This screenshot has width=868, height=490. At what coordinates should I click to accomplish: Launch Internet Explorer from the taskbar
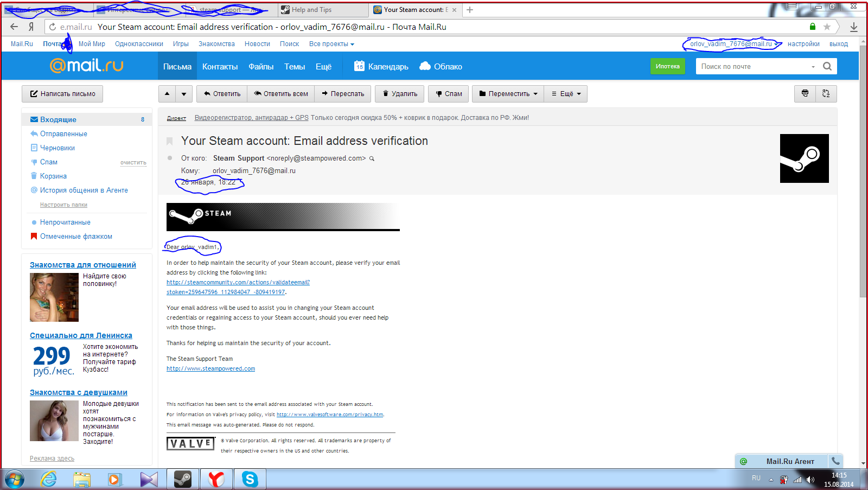(x=49, y=479)
